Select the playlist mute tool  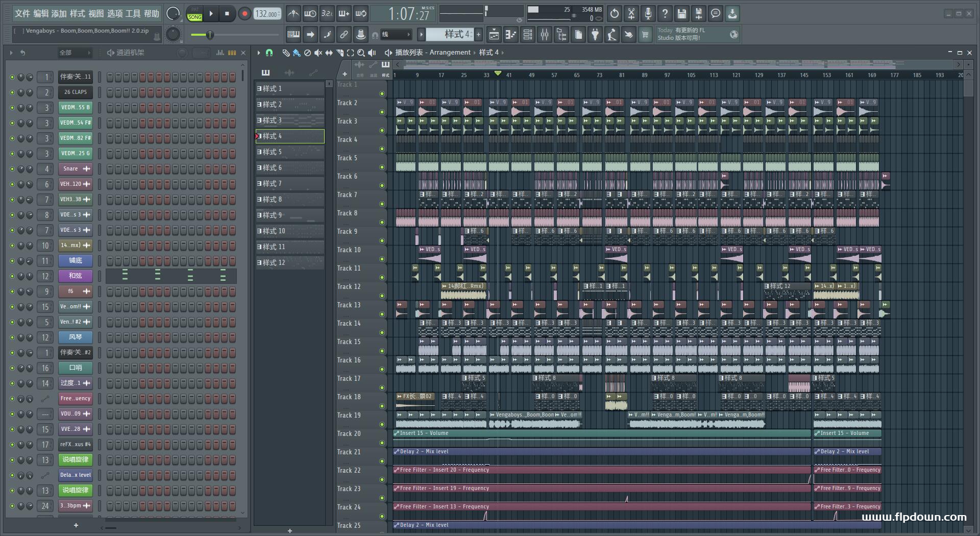[318, 53]
